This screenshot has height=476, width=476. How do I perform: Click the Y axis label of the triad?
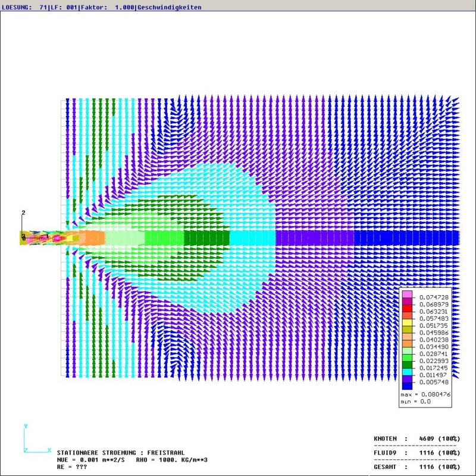26,426
